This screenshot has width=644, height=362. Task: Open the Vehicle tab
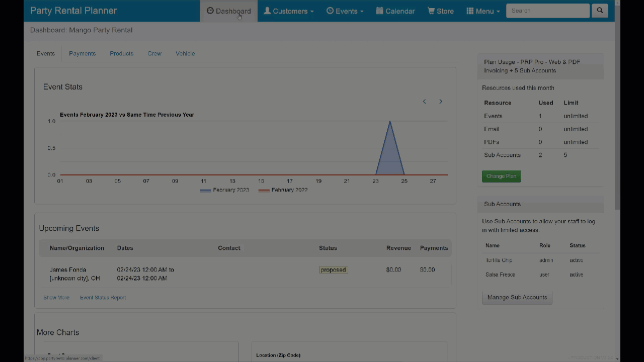(x=185, y=54)
